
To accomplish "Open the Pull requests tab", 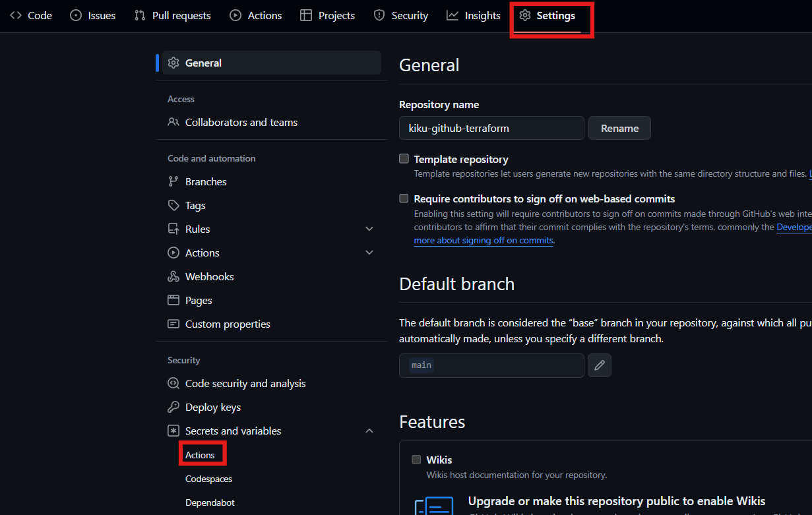I will click(x=173, y=15).
